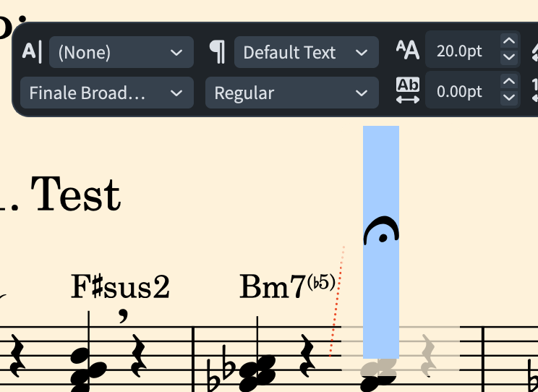Select the Bm7(♭5) chord symbol
The image size is (538, 392).
tap(287, 287)
